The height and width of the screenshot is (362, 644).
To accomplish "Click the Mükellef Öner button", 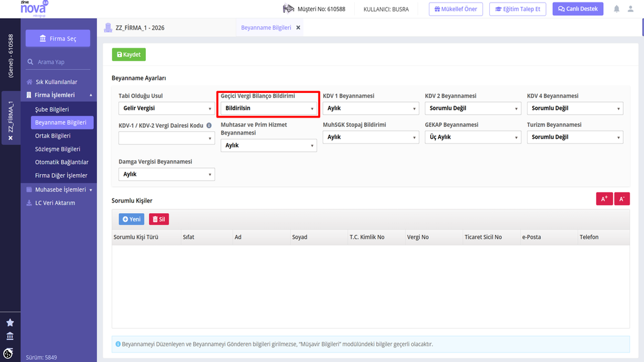I will coord(456,9).
